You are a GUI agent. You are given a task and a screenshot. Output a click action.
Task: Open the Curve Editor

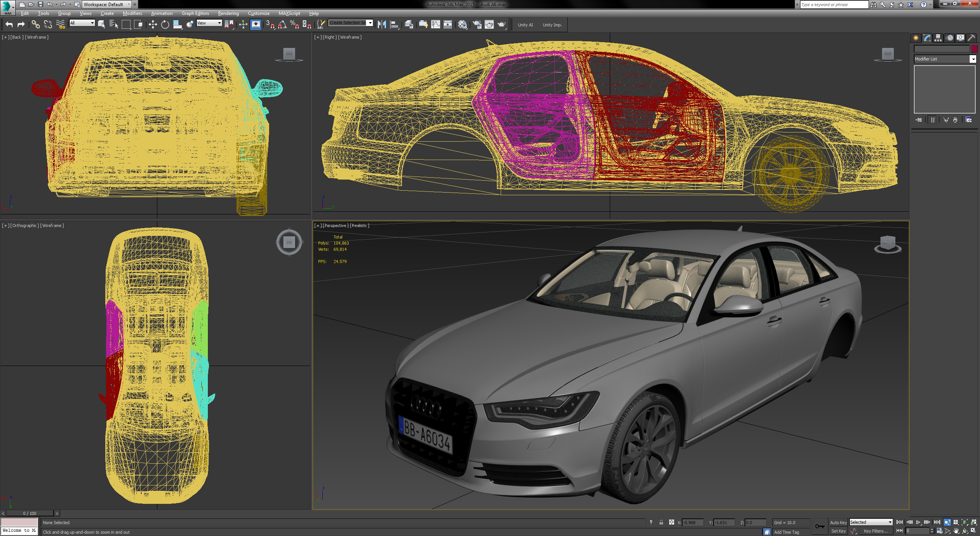coord(436,25)
